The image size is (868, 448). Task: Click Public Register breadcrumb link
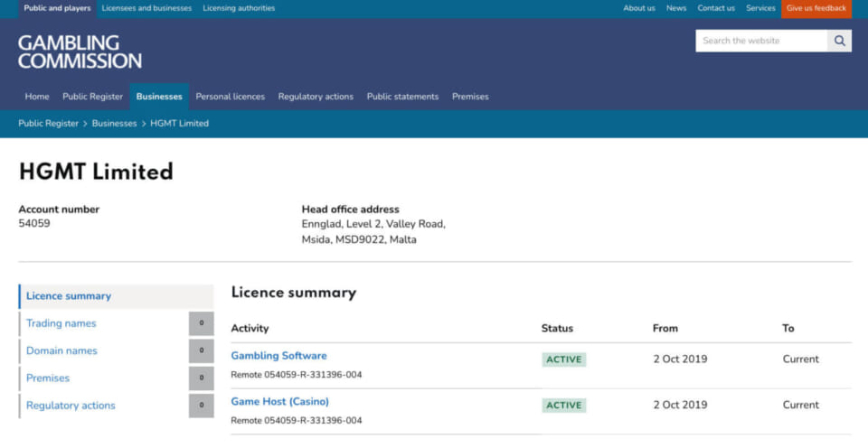[x=48, y=124]
